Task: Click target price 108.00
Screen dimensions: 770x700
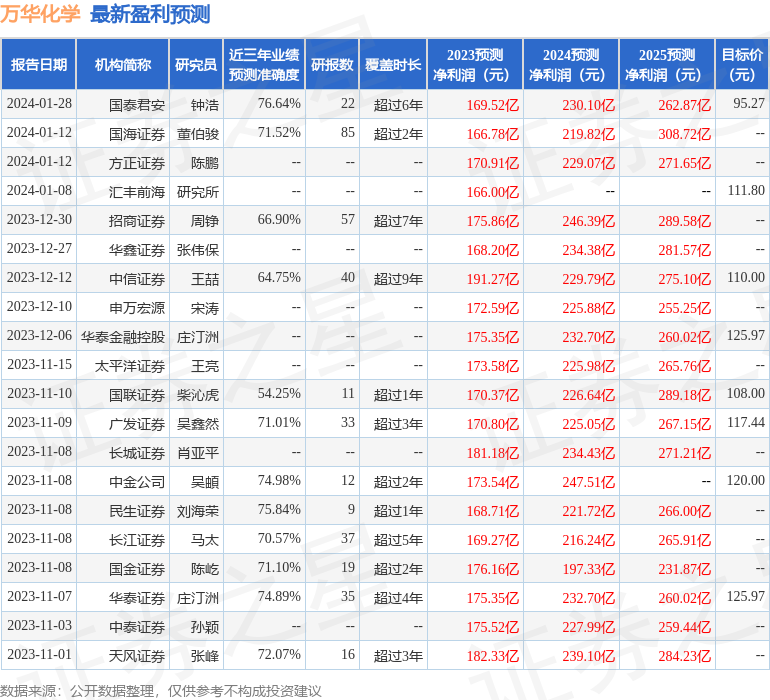Action: coord(746,393)
